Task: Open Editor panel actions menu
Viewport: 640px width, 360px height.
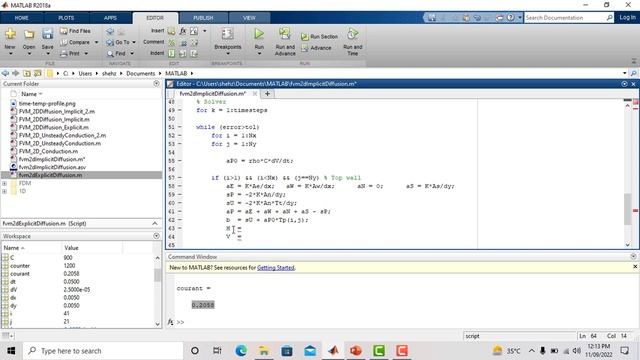Action: [624, 84]
